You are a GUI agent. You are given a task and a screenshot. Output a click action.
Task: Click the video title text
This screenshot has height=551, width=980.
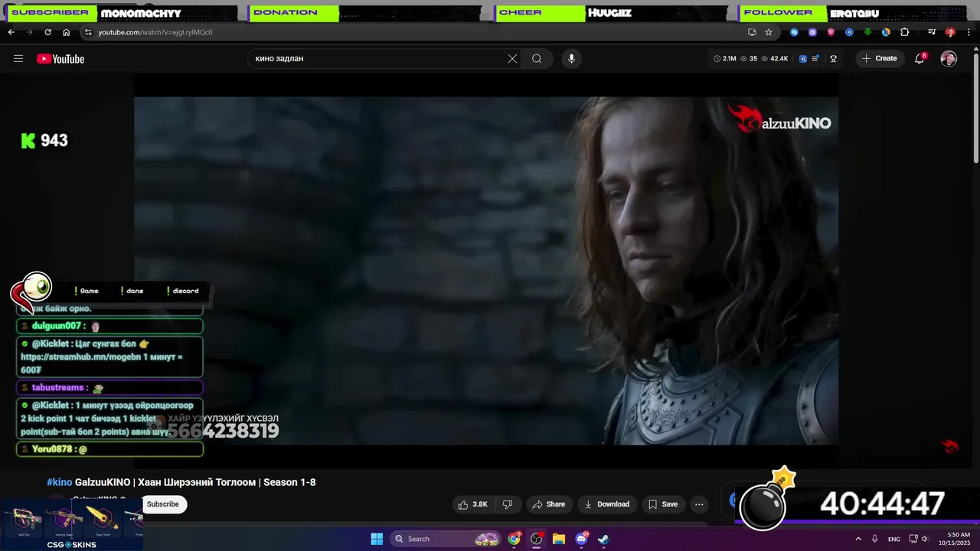click(x=181, y=482)
